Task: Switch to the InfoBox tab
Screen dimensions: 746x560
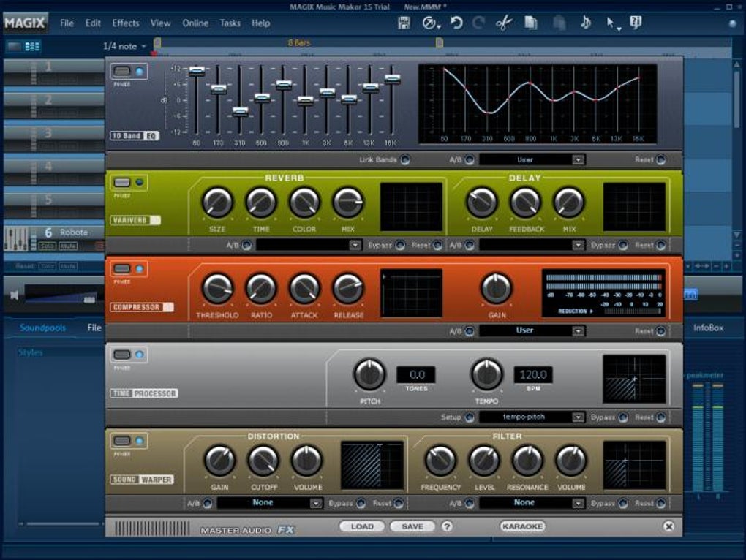Action: [x=709, y=328]
